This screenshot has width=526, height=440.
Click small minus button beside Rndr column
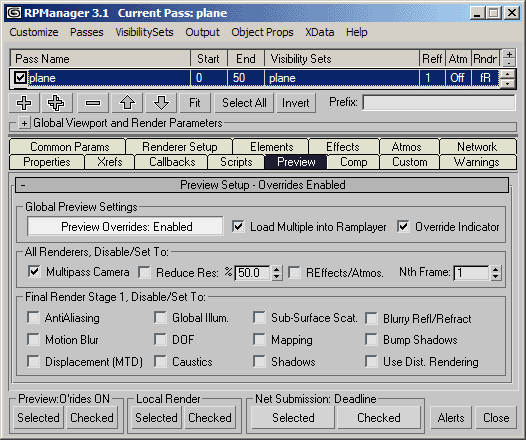point(509,63)
